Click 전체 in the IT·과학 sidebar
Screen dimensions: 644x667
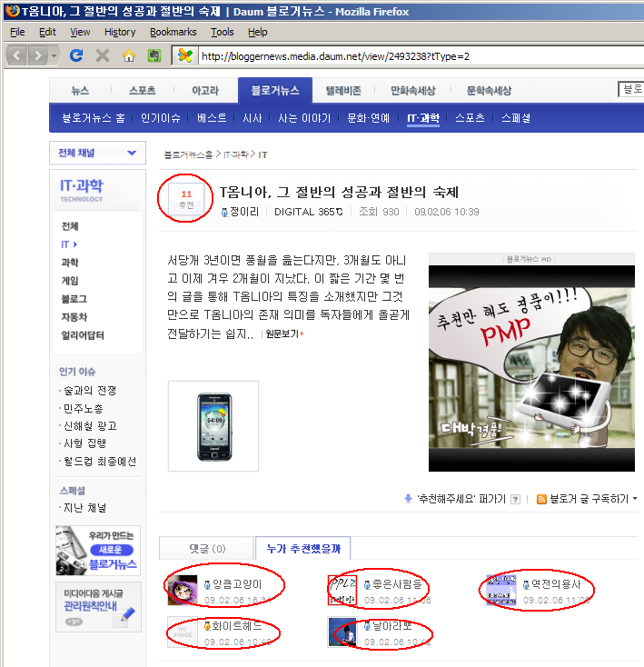(x=70, y=226)
